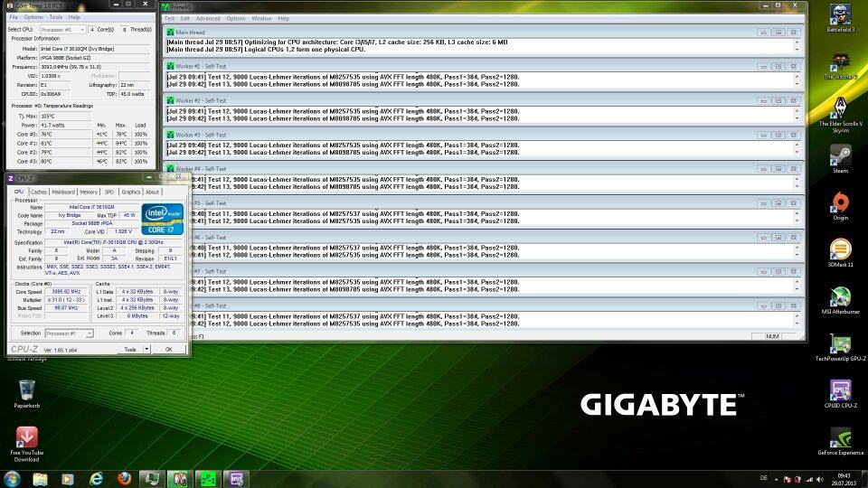Switch to CPU-Z Caches tab

pos(38,192)
